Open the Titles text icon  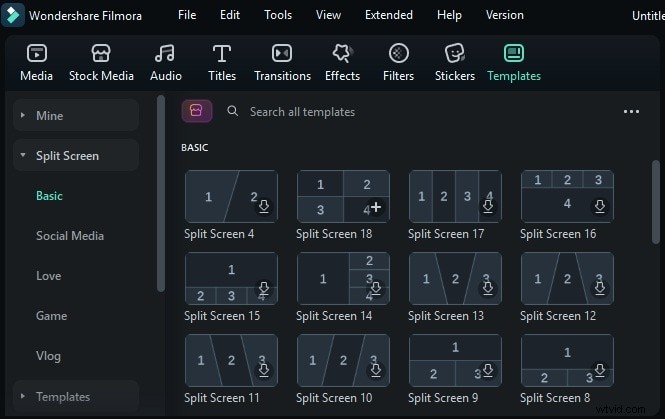click(222, 54)
